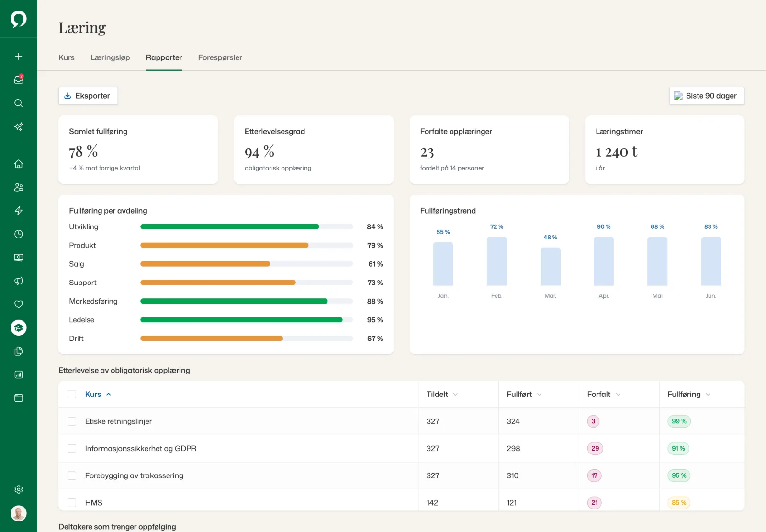Open the clock time tracking icon

(19, 234)
